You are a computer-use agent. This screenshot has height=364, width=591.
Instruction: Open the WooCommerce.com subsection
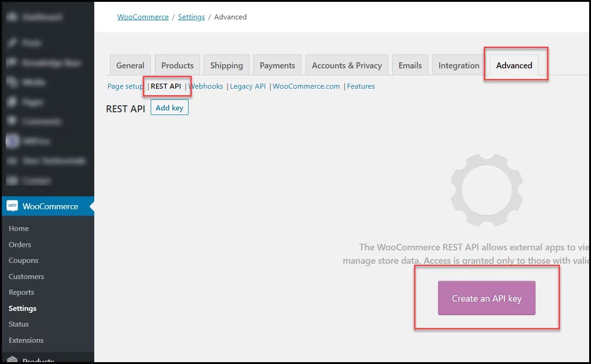click(306, 86)
